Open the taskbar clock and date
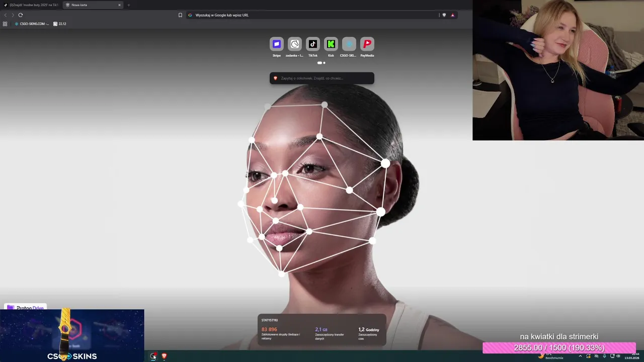 pyautogui.click(x=632, y=356)
